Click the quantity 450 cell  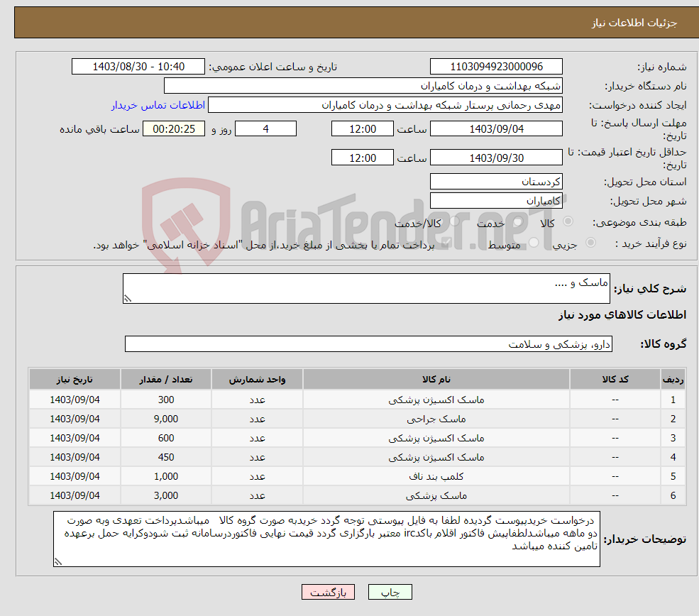pos(166,457)
